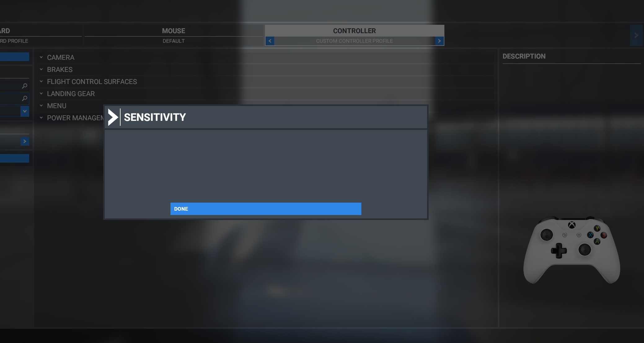The width and height of the screenshot is (644, 343).
Task: Toggle the dropdown on left sidebar
Action: pyautogui.click(x=25, y=112)
